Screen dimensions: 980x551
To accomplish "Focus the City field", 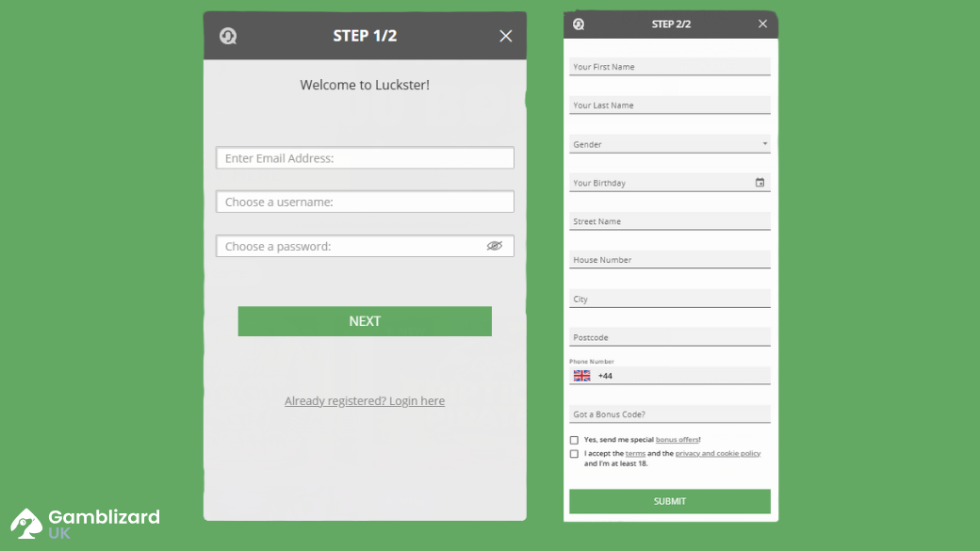I will coord(670,299).
